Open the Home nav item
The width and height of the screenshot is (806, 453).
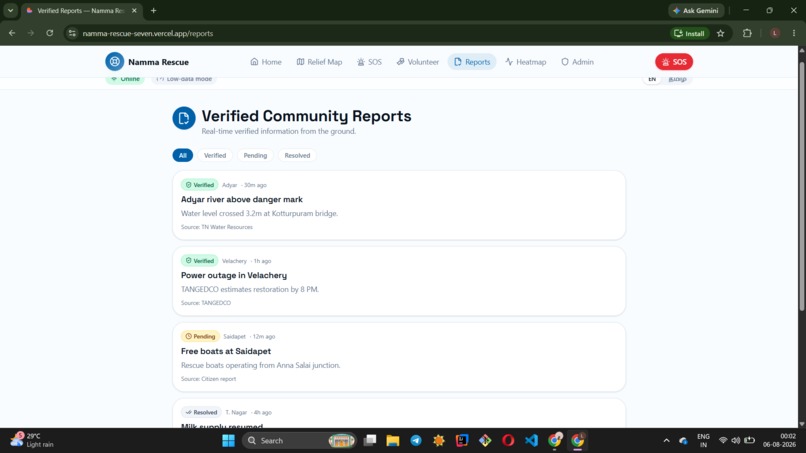pyautogui.click(x=266, y=62)
